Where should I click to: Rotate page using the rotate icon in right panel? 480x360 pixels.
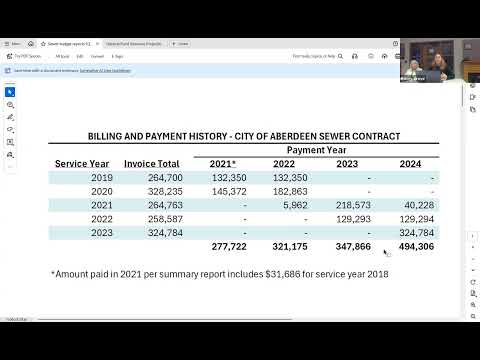(473, 282)
